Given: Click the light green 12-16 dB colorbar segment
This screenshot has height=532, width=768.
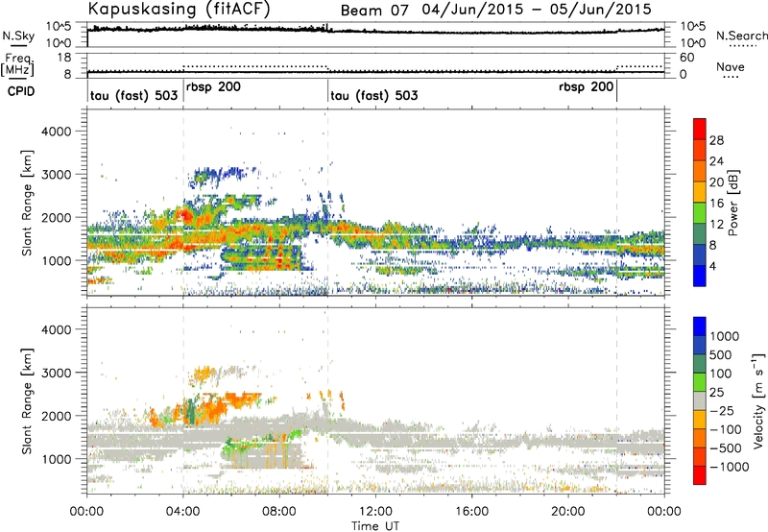Looking at the screenshot, I should coord(700,213).
